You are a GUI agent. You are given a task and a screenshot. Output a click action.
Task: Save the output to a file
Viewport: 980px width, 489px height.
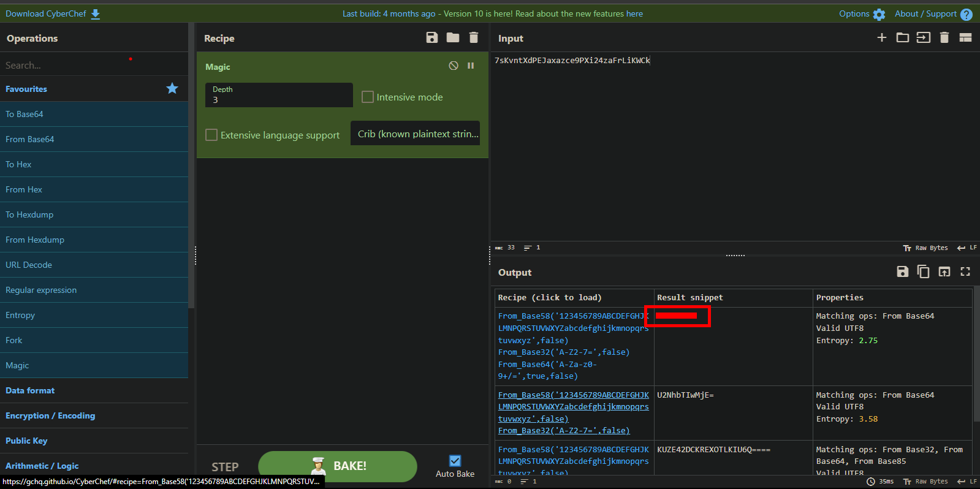coord(902,271)
